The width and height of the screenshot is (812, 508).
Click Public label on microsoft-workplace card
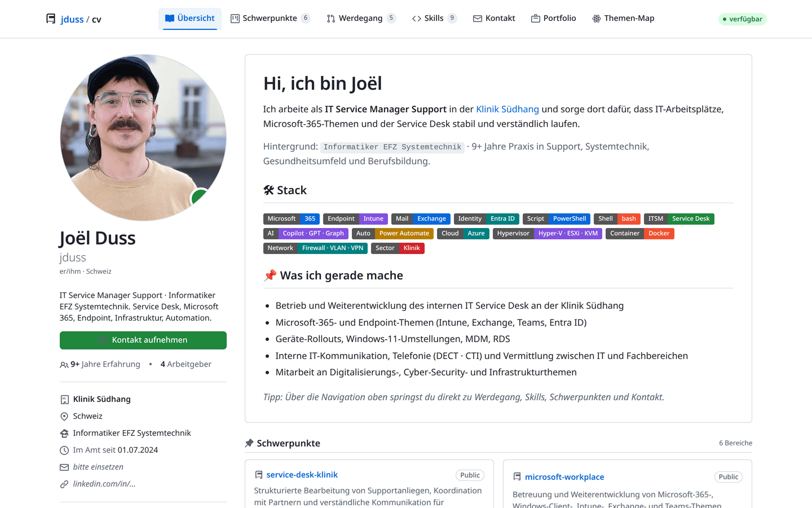tap(729, 477)
